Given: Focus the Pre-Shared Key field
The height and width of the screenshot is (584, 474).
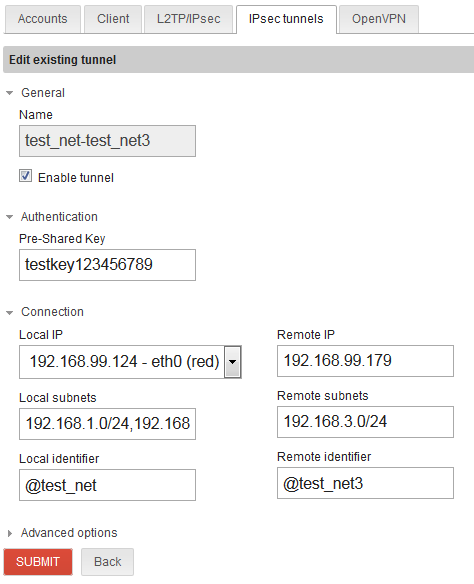Looking at the screenshot, I should 107,265.
